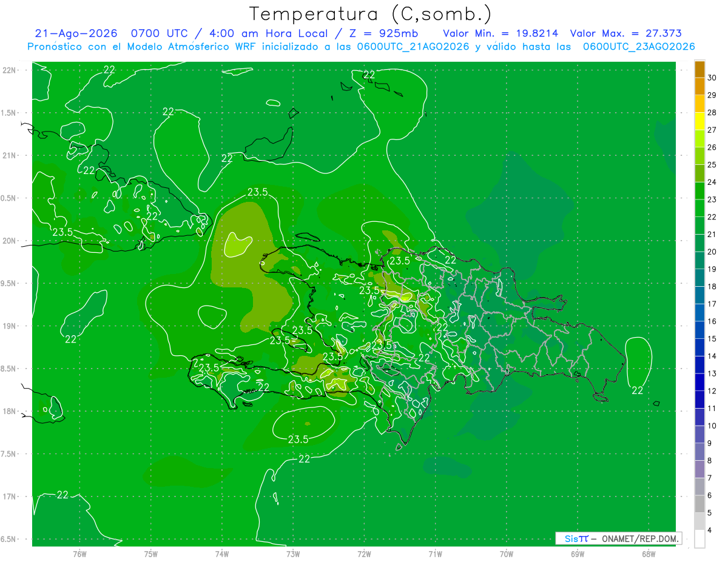
Task: Click longitude axis label '73W'
Action: 293,554
